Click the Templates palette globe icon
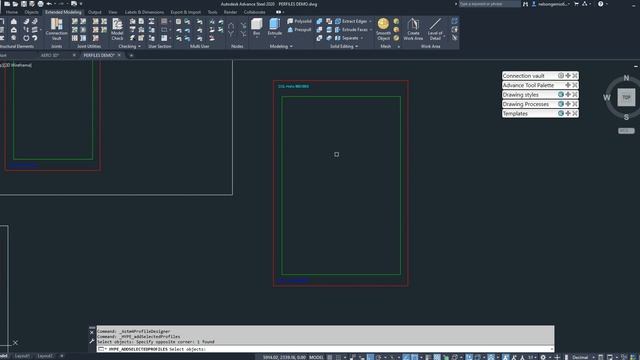 coord(561,113)
